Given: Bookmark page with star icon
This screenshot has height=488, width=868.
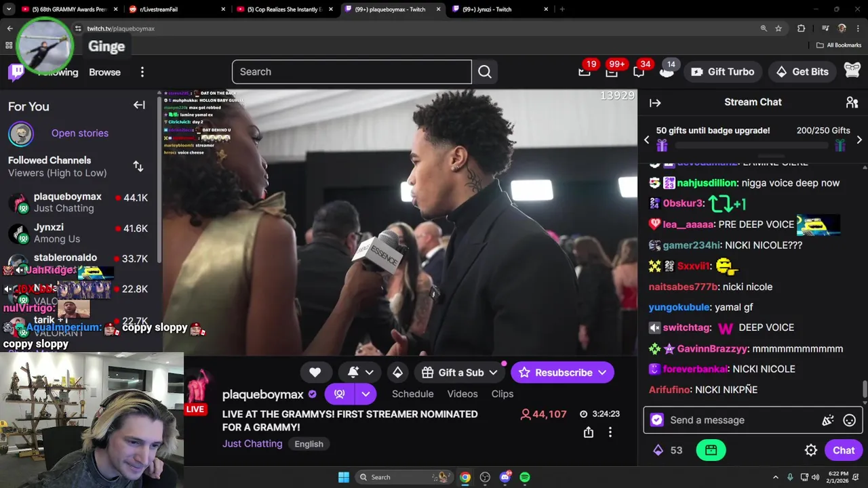Looking at the screenshot, I should tap(778, 28).
